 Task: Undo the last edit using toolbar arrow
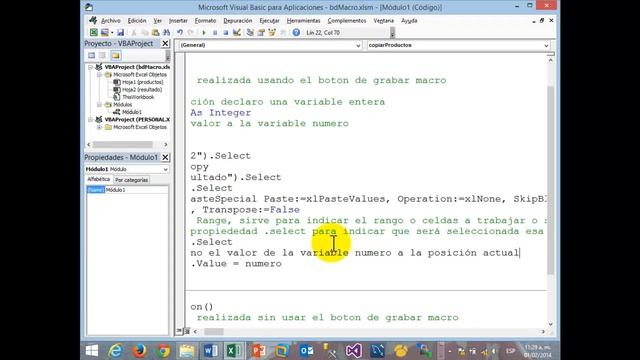(180, 33)
